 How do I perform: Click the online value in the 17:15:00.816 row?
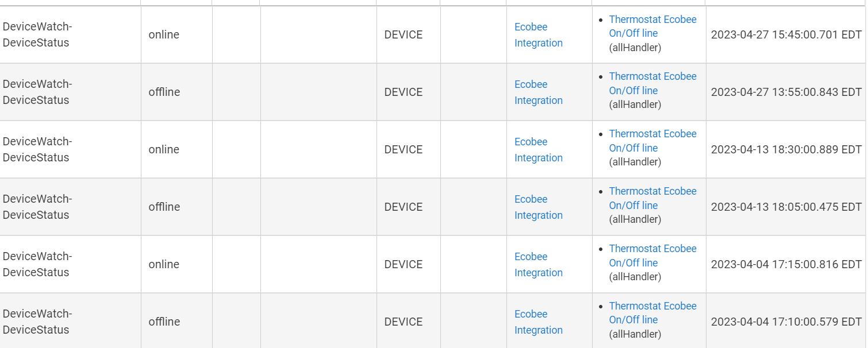[164, 265]
